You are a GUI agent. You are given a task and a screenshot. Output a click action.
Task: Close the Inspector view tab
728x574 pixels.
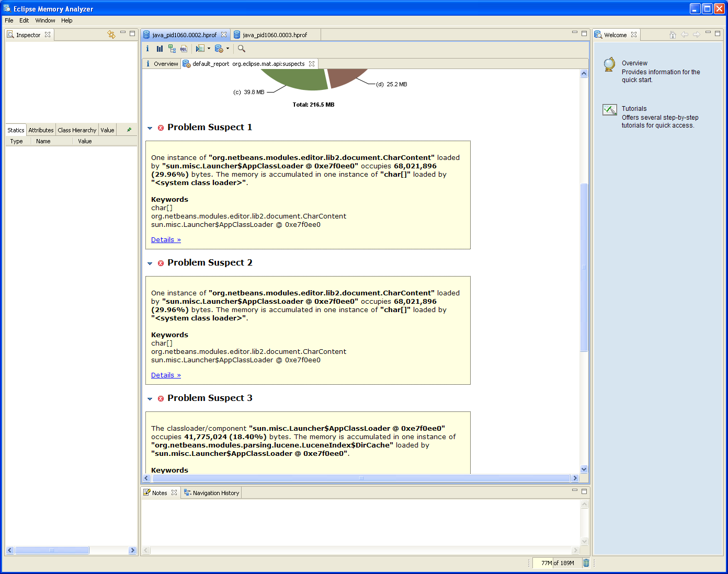48,35
